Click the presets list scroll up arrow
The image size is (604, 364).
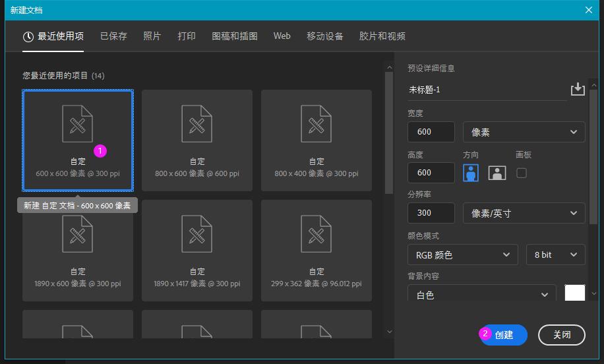pos(390,67)
